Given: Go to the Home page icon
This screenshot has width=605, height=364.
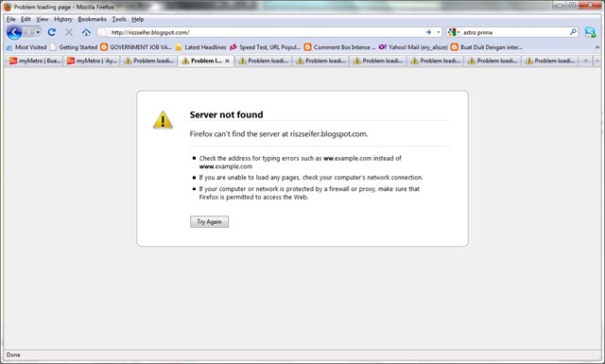Looking at the screenshot, I should click(86, 32).
